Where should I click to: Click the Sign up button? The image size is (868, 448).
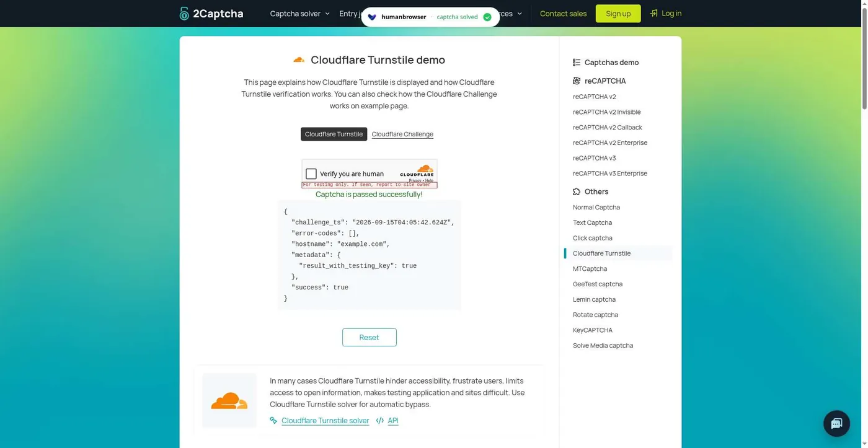pos(618,14)
